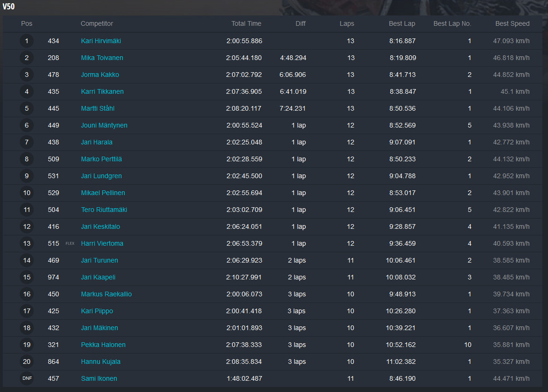The width and height of the screenshot is (548, 392).
Task: Select bib number 531
Action: [53, 176]
